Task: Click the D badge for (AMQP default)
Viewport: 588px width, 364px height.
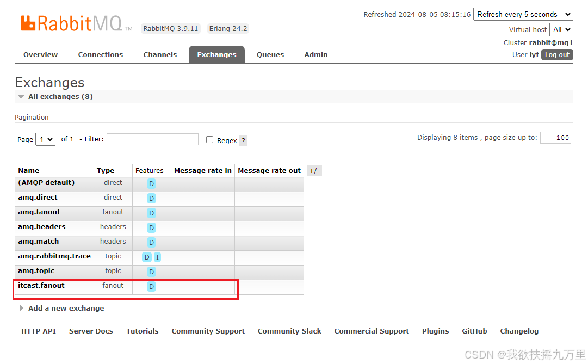Action: tap(151, 184)
